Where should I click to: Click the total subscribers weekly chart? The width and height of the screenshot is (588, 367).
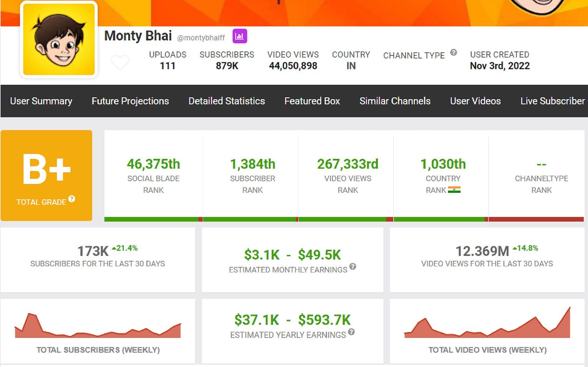tap(98, 325)
